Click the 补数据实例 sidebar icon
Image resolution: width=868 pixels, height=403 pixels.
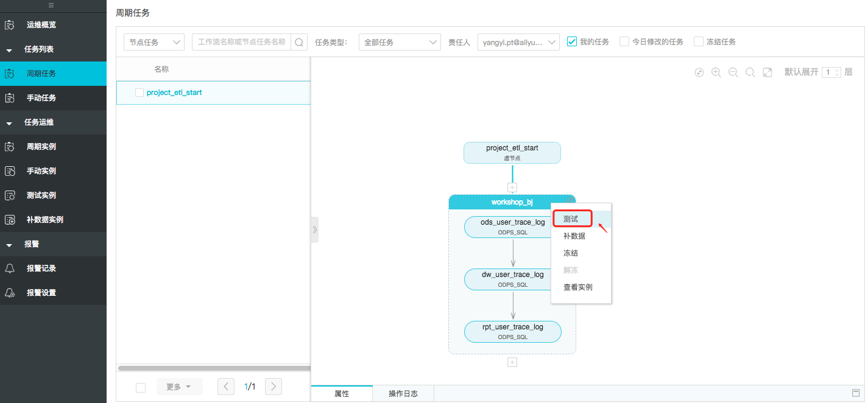(9, 220)
